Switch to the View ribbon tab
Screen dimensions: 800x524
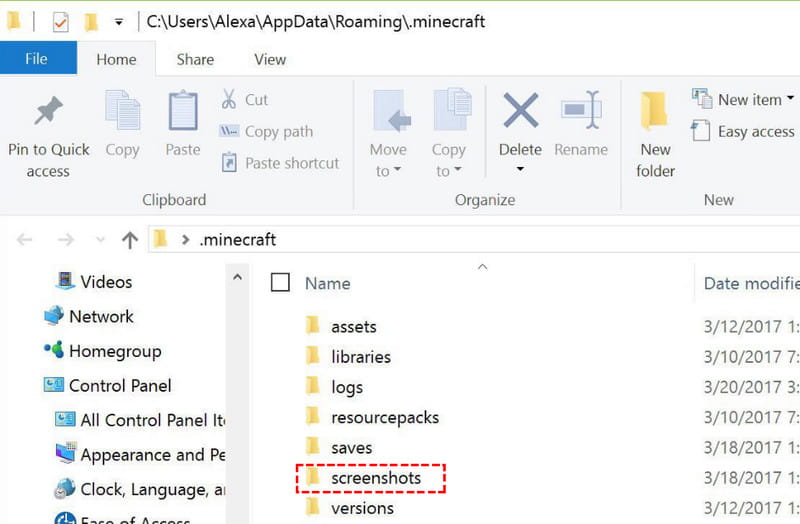(270, 60)
